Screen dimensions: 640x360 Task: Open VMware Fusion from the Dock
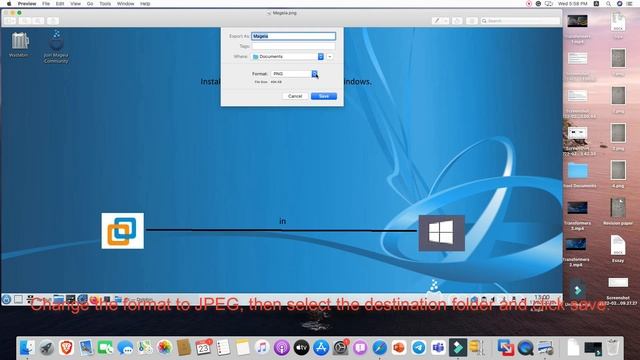coord(505,348)
